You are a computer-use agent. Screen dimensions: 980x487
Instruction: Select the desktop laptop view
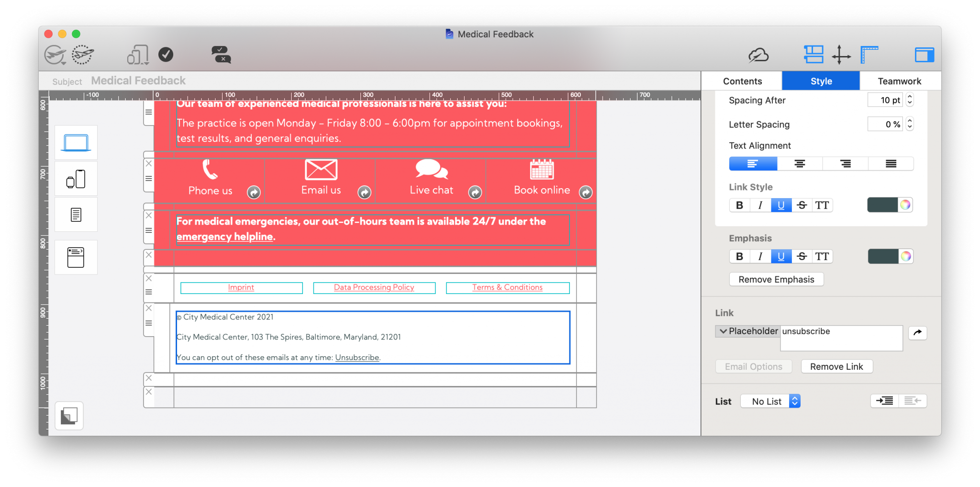pyautogui.click(x=76, y=143)
